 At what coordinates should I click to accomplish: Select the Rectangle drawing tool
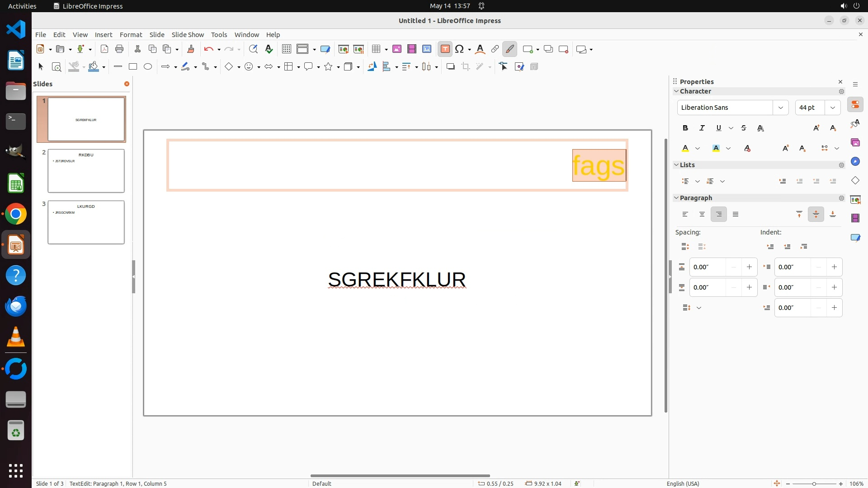point(133,67)
